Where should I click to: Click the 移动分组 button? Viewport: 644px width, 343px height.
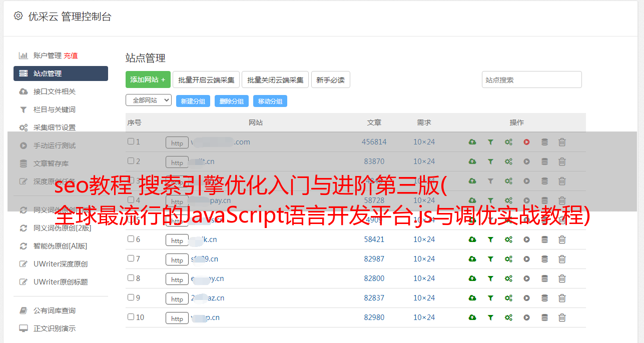click(270, 101)
